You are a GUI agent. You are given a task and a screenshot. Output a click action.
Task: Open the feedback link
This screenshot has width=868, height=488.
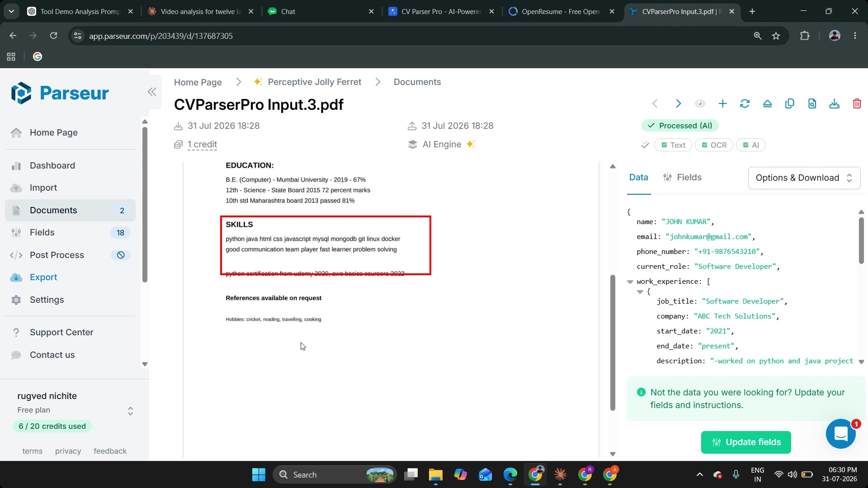pos(110,451)
